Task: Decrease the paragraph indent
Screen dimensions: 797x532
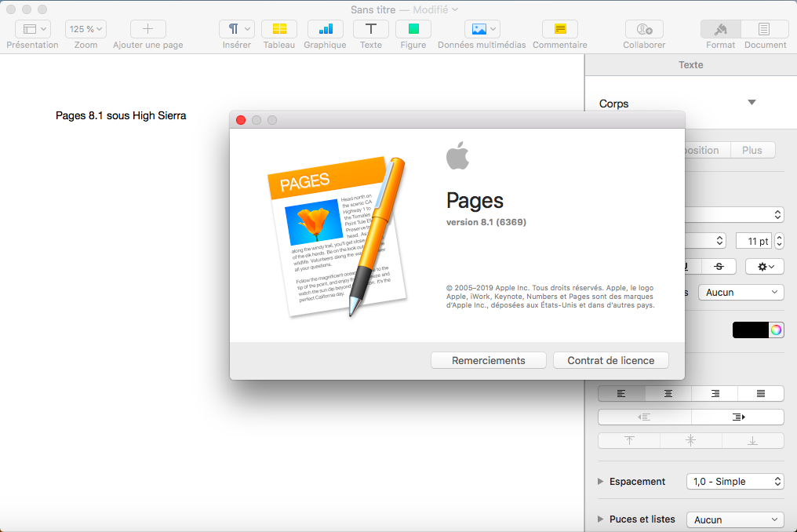Action: coord(645,417)
